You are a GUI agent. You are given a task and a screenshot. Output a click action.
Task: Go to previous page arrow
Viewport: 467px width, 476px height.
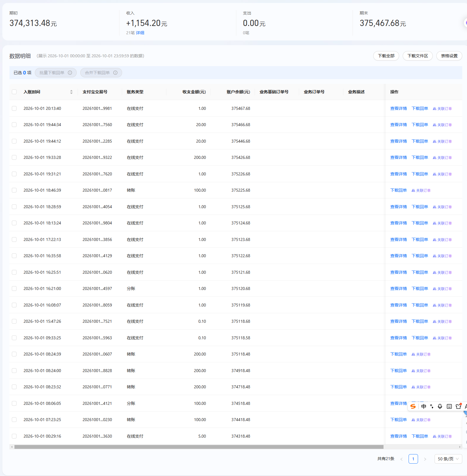(x=402, y=459)
